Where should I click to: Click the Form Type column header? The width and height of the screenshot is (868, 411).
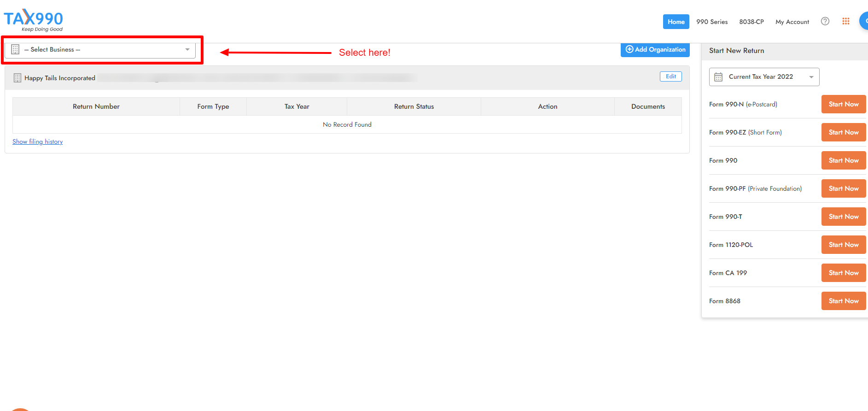(x=213, y=106)
